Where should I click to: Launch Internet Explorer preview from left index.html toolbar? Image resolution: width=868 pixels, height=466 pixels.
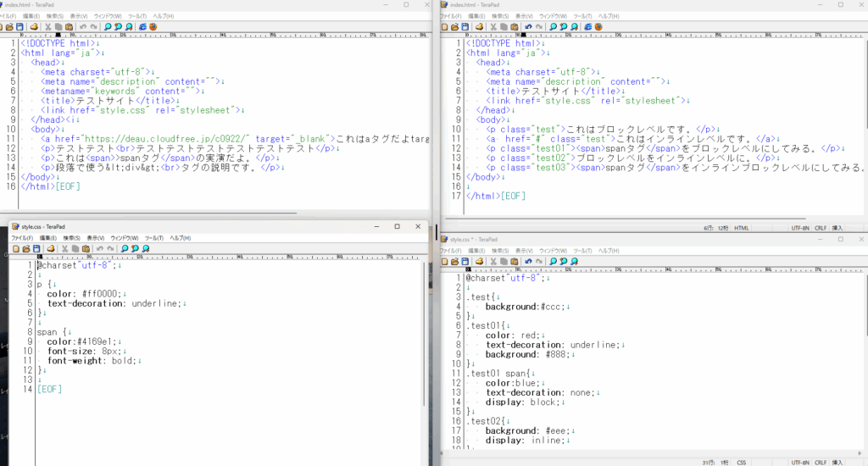142,26
